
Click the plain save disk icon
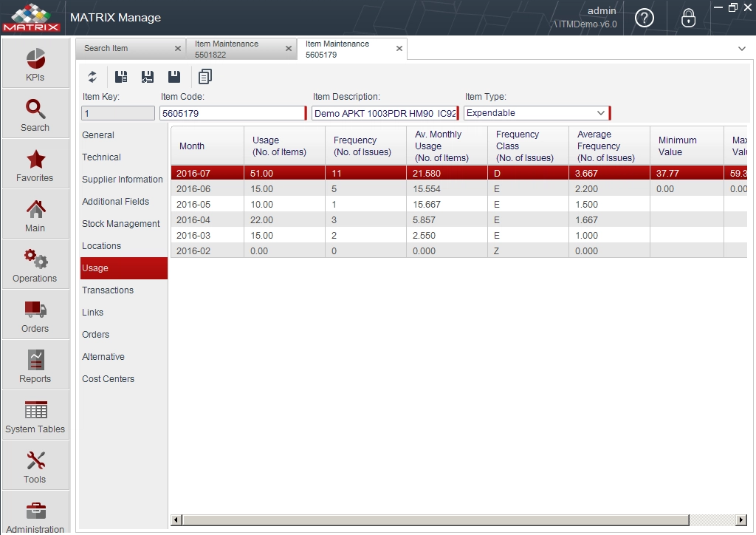coord(174,77)
